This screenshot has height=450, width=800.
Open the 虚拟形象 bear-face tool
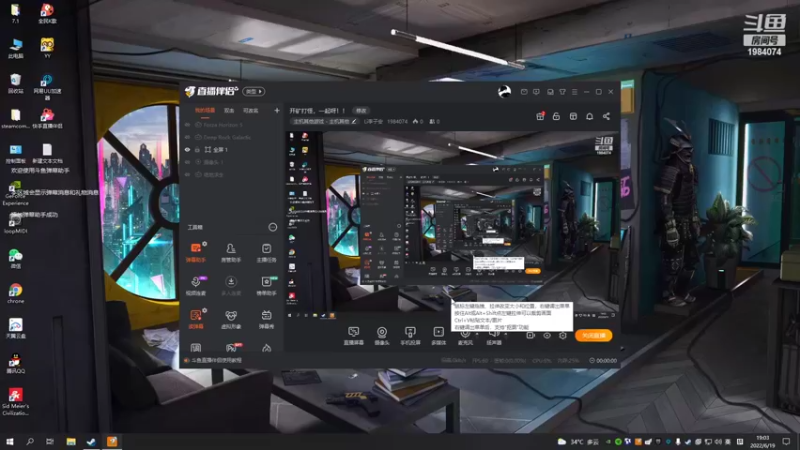[231, 319]
